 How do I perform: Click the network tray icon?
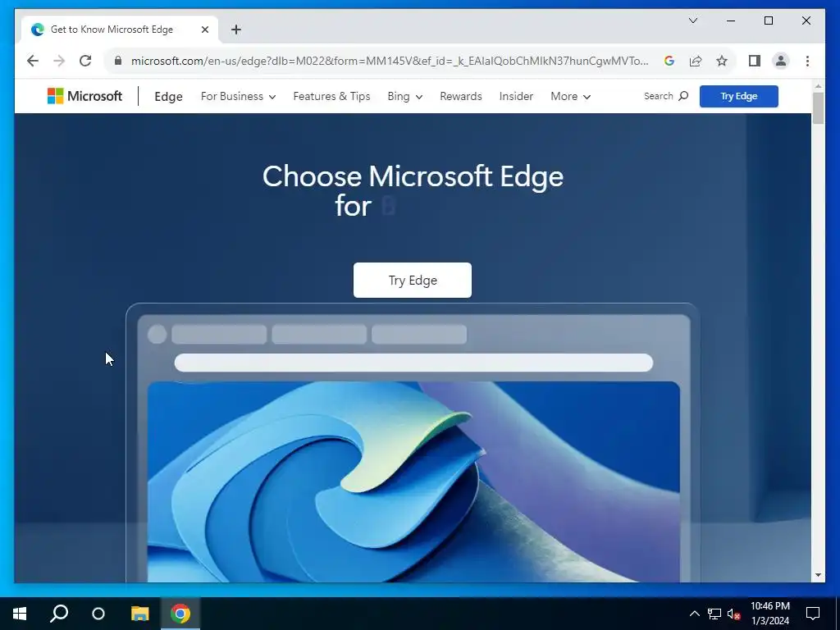(714, 614)
